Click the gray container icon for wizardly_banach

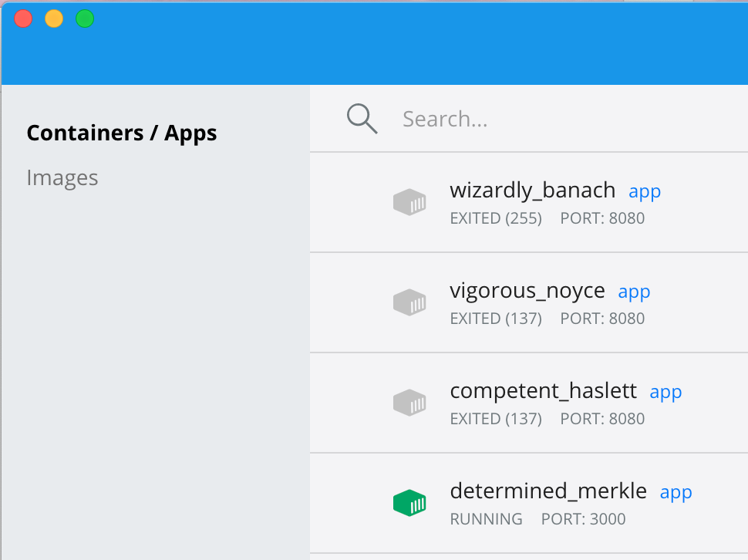coord(409,202)
